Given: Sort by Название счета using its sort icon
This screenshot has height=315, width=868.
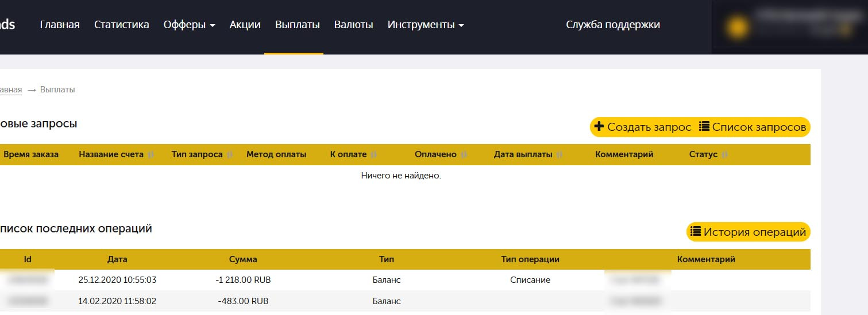Looking at the screenshot, I should 151,154.
